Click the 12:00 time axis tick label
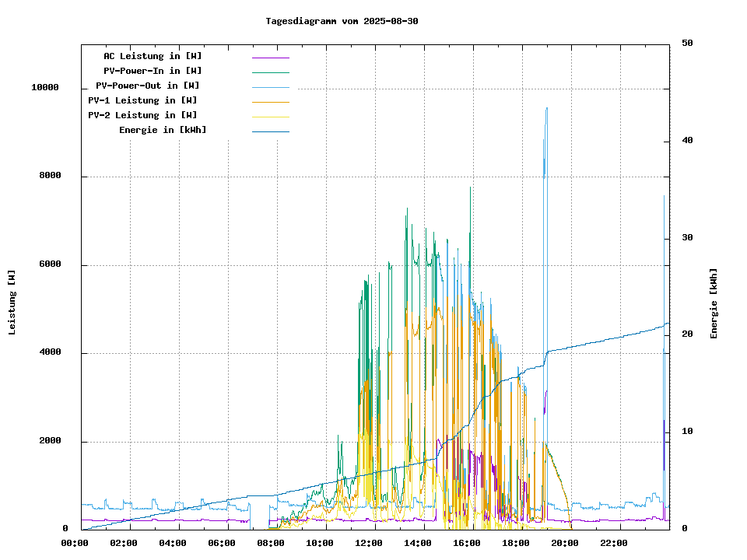 click(368, 543)
